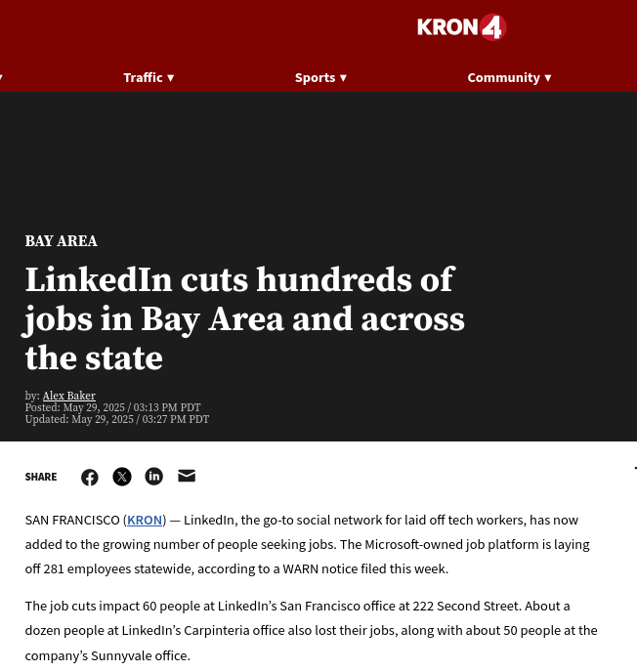Expand the Sports dropdown arrow
This screenshot has height=672, width=637.
pyautogui.click(x=343, y=78)
